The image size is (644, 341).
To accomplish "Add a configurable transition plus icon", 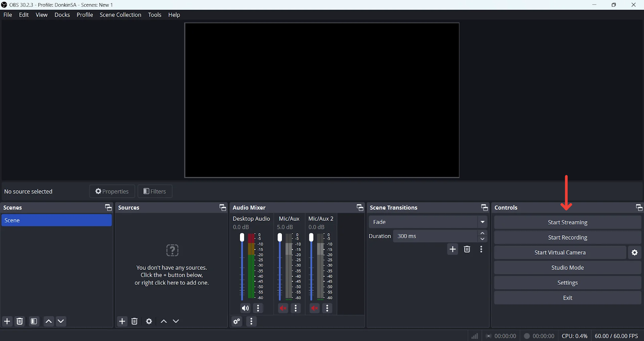I will click(x=453, y=249).
